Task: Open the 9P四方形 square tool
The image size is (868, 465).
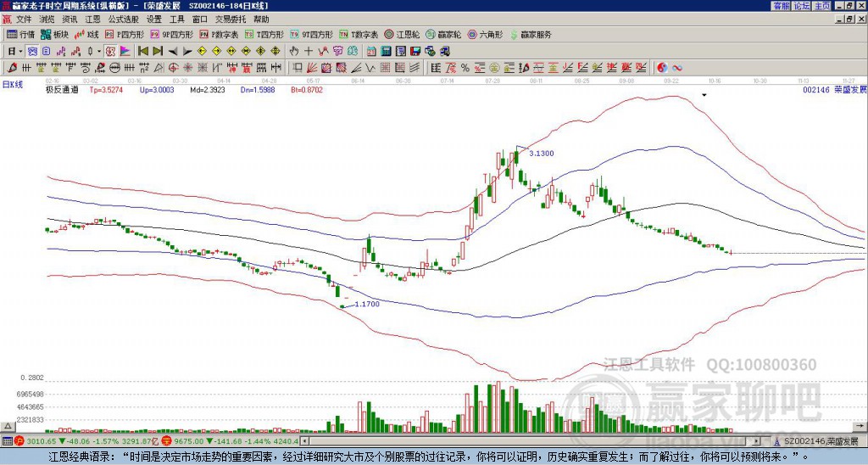Action: [171, 34]
